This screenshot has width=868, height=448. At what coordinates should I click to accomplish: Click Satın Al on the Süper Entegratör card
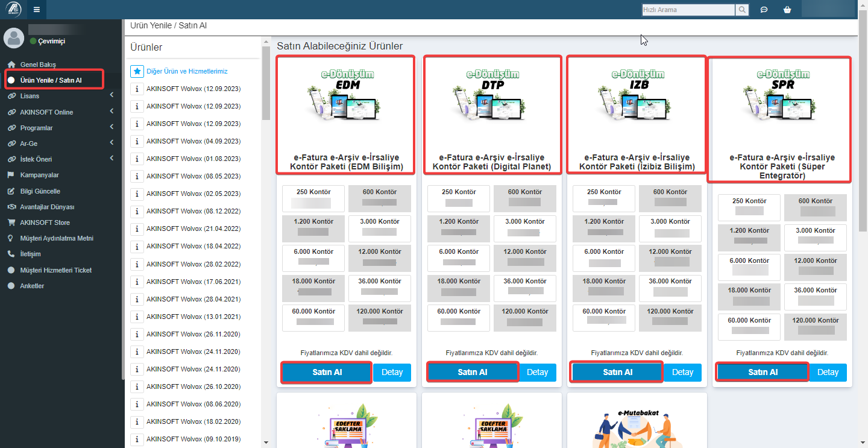[x=763, y=372]
